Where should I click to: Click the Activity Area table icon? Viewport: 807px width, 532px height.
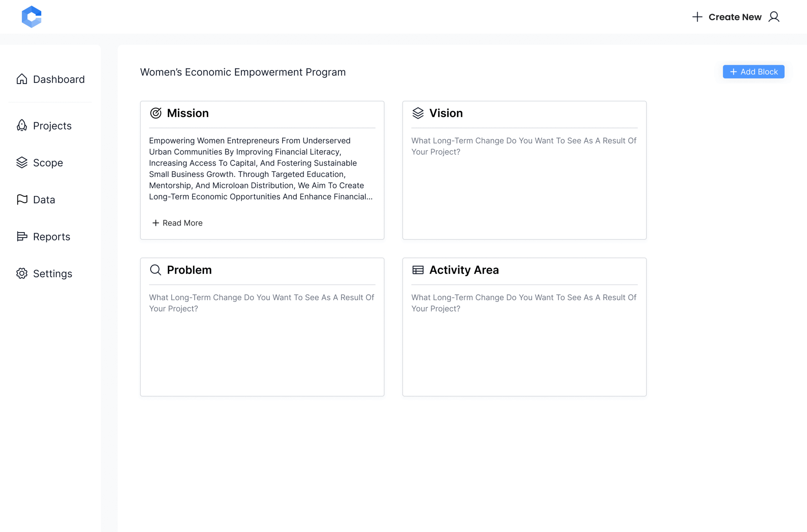coord(418,270)
